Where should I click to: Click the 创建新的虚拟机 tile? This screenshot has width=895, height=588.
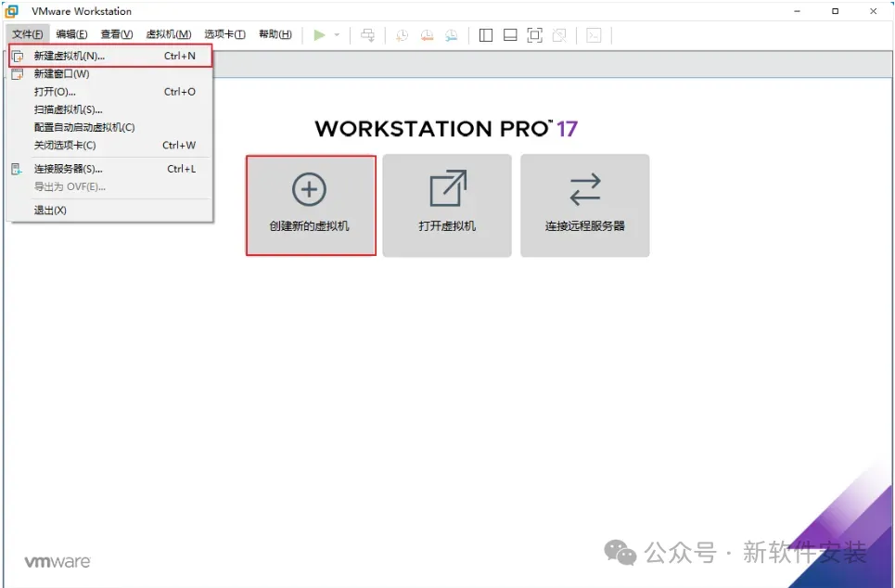(x=311, y=206)
